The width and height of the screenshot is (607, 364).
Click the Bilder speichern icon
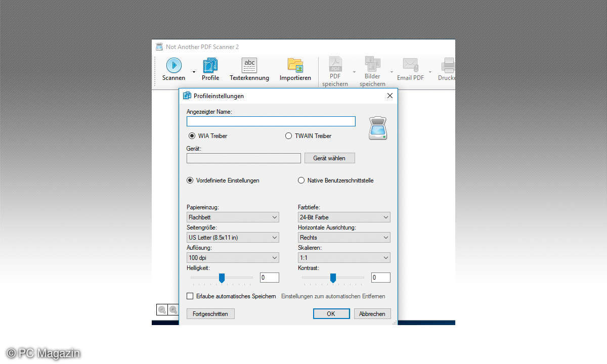(x=373, y=64)
